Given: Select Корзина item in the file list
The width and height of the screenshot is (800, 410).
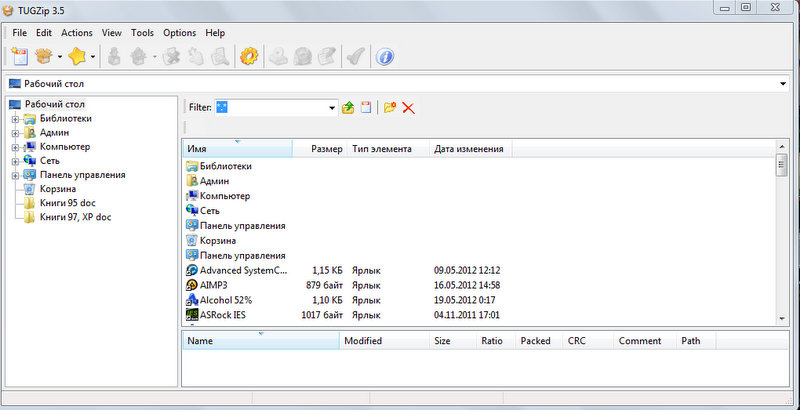Looking at the screenshot, I should click(x=211, y=240).
